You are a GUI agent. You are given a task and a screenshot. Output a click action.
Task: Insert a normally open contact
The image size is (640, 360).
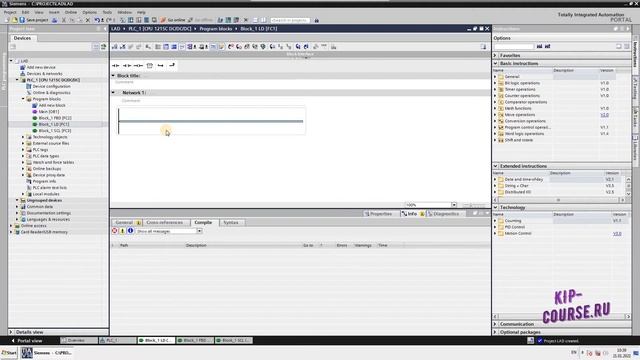click(116, 65)
